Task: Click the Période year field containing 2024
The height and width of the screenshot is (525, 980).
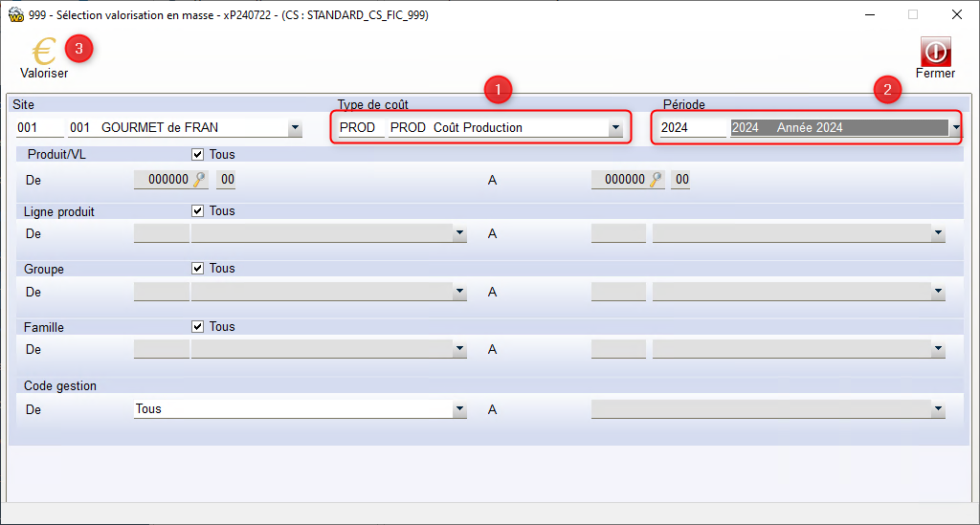Action: (x=691, y=128)
